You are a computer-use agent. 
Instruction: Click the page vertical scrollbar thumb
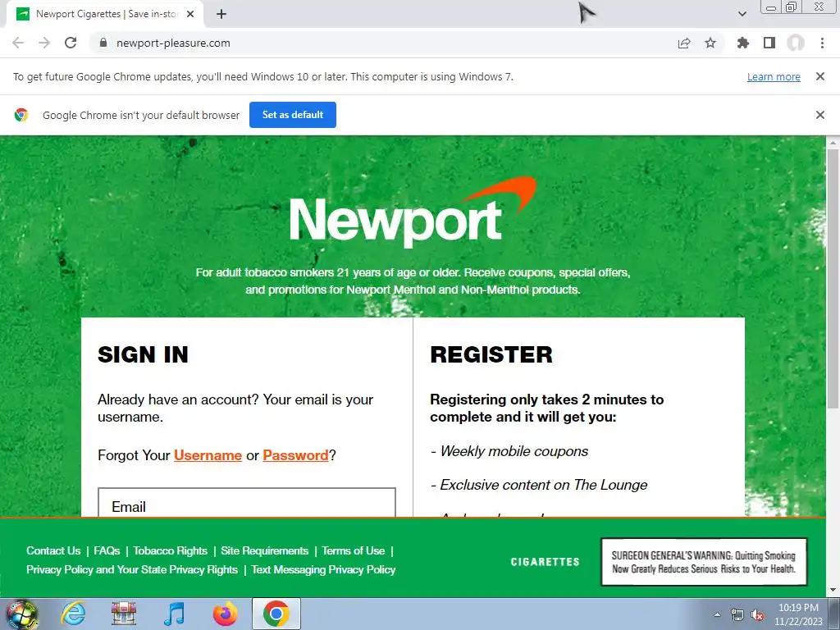coord(833,279)
